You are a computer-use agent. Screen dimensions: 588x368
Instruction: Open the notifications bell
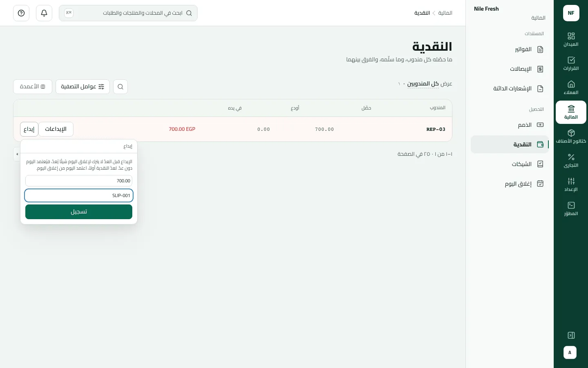tap(44, 13)
